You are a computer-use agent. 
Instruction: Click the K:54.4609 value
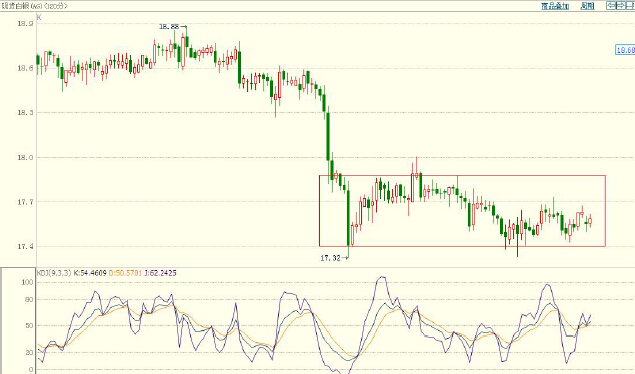[90, 273]
